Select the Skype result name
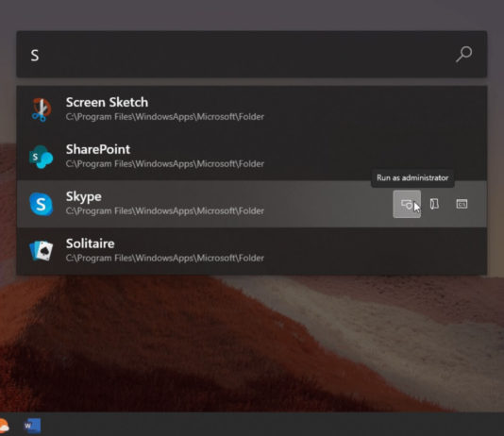This screenshot has width=504, height=436. [84, 196]
